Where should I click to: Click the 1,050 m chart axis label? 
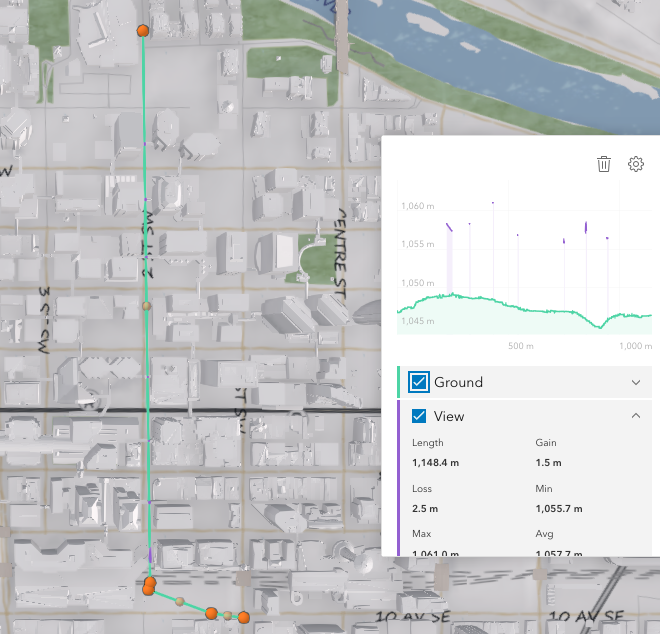[x=418, y=282]
